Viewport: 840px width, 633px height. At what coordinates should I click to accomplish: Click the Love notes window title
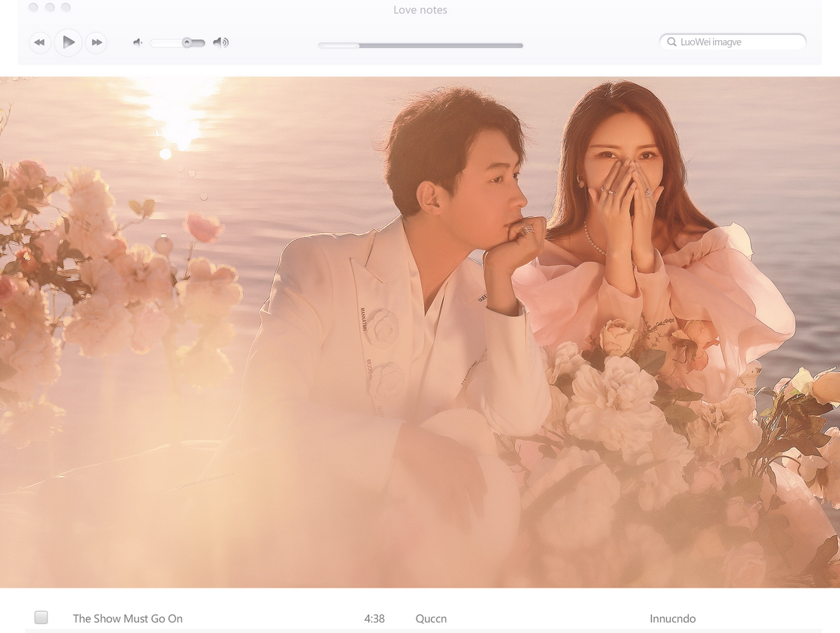click(x=420, y=10)
